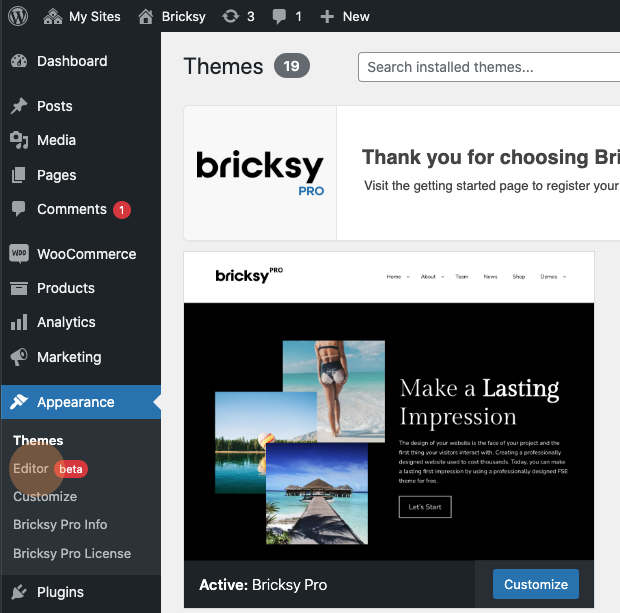This screenshot has height=613, width=620.
Task: Click the beta badge next to Editor
Action: (x=71, y=469)
